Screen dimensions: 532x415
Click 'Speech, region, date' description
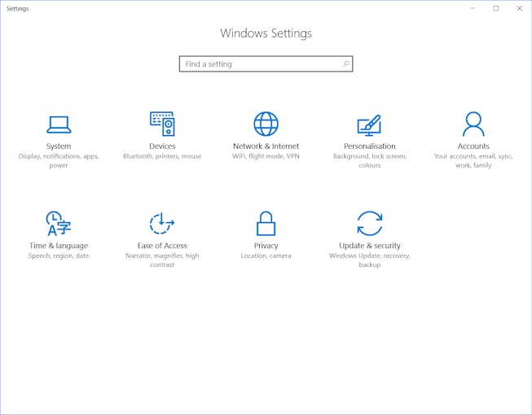click(x=59, y=256)
